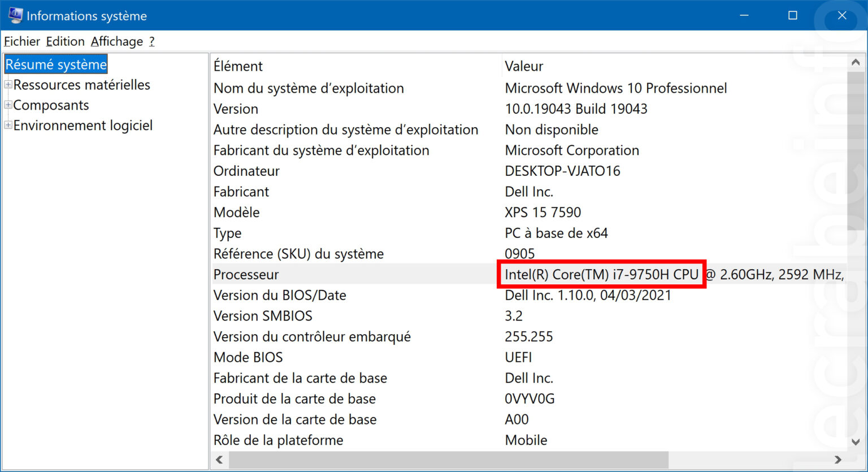Expand the Environnement logiciel node
Viewport: 868px width, 472px height.
tap(8, 125)
